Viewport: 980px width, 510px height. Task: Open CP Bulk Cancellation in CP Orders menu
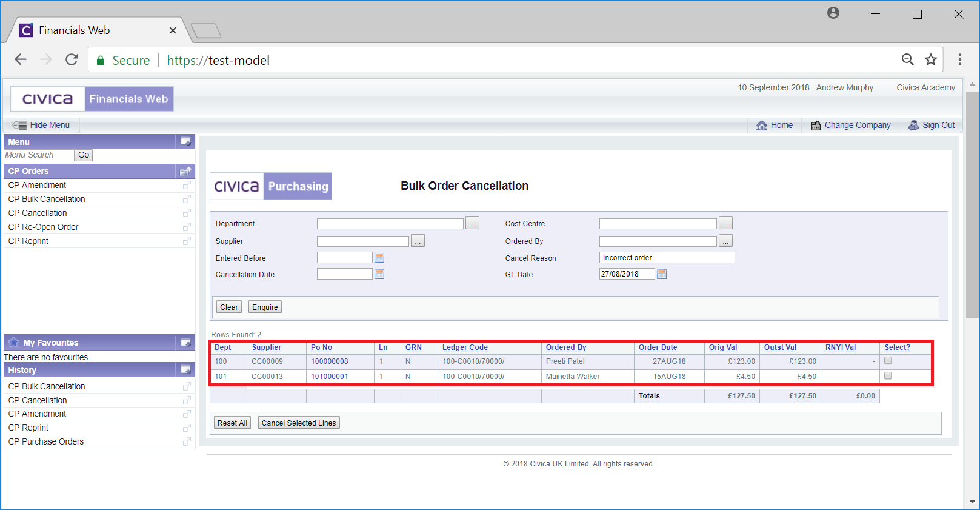47,199
